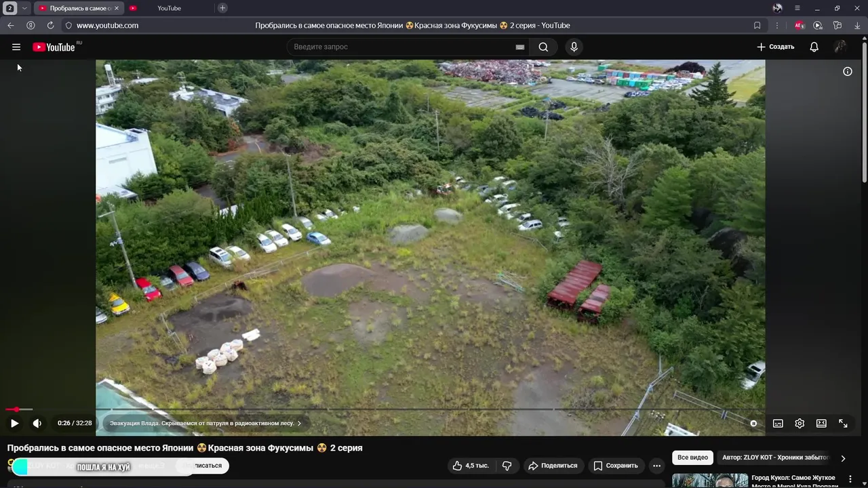868x488 pixels.
Task: Click the search magnifier button
Action: [x=543, y=47]
